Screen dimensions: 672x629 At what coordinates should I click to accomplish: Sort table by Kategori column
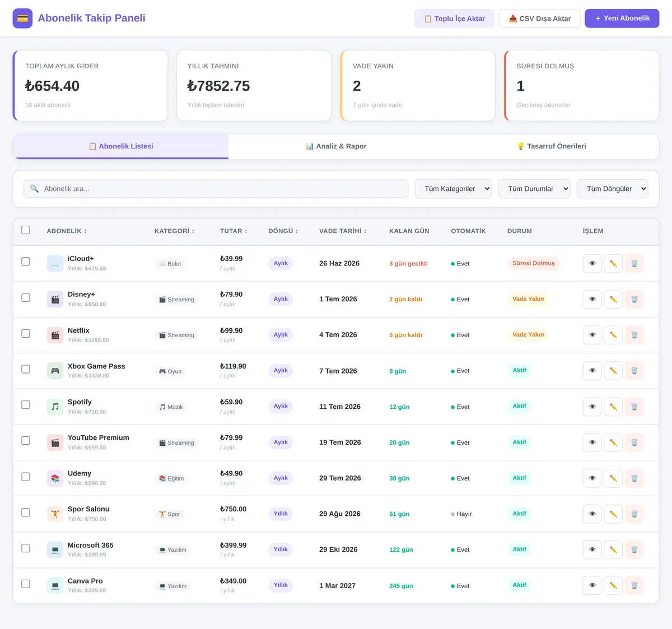point(174,231)
